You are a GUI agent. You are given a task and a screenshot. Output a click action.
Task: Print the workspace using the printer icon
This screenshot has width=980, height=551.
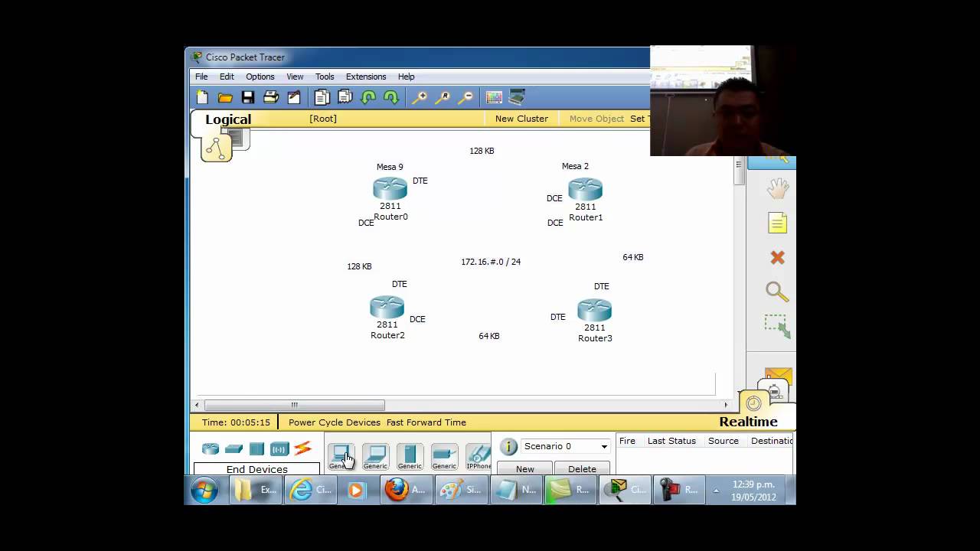(x=270, y=97)
